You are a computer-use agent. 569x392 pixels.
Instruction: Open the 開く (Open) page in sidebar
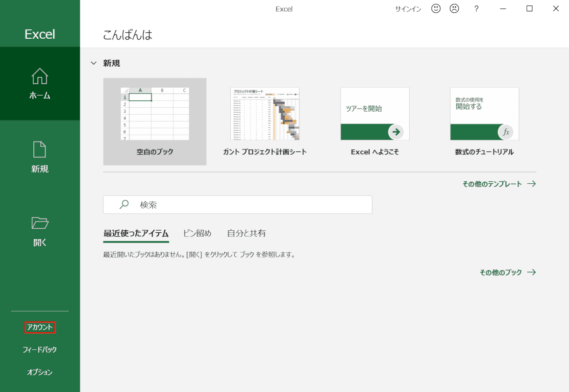[x=40, y=231]
